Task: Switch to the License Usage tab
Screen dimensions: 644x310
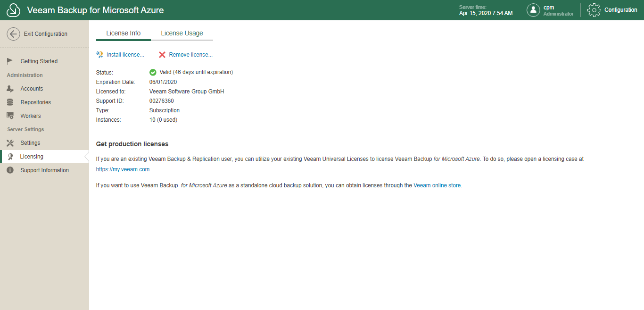Action: (182, 34)
